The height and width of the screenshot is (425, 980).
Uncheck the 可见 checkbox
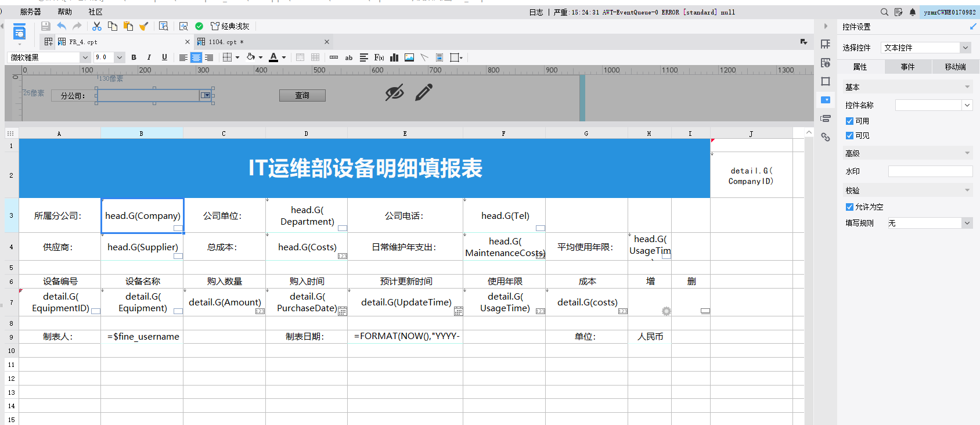tap(849, 135)
